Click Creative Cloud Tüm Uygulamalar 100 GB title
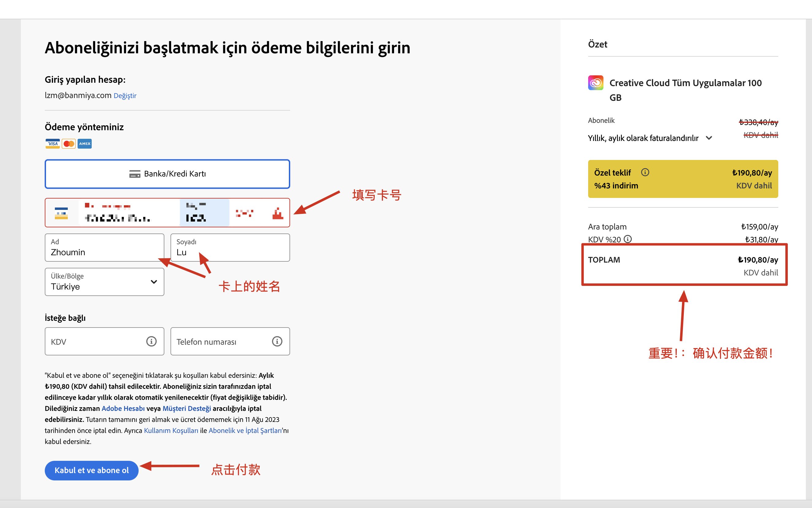Image resolution: width=812 pixels, height=508 pixels. pyautogui.click(x=685, y=90)
